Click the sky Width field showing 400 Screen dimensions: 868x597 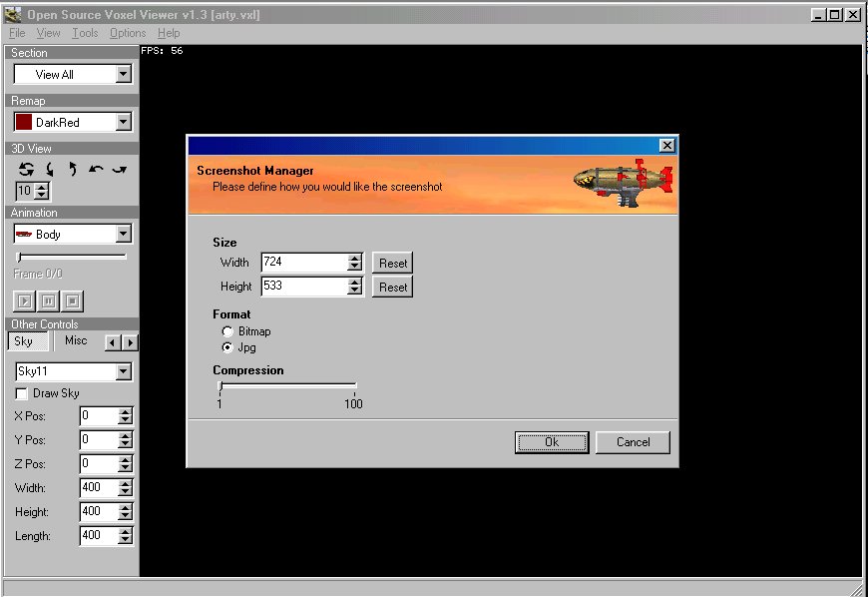point(100,487)
